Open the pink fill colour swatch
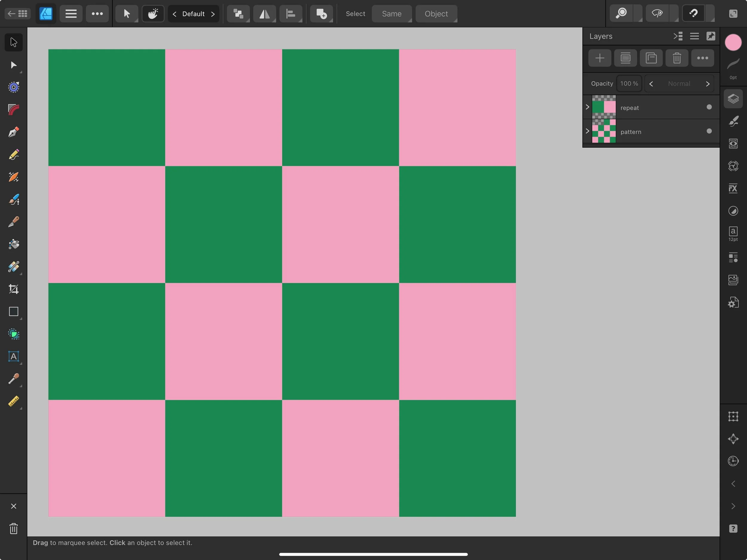Image resolution: width=747 pixels, height=560 pixels. pyautogui.click(x=733, y=42)
